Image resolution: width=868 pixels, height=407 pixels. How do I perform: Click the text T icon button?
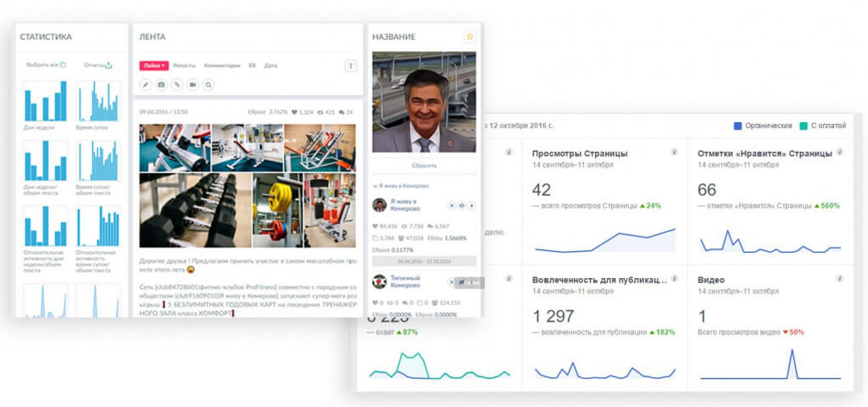[x=350, y=65]
